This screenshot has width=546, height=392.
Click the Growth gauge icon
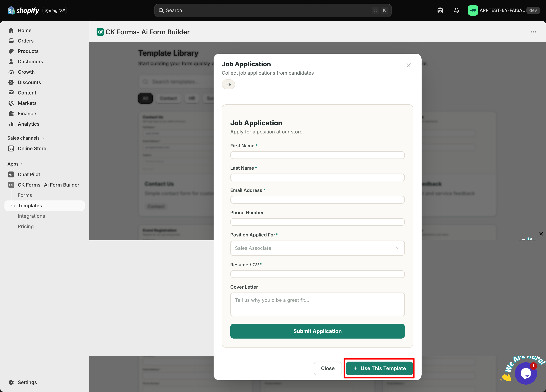tap(11, 72)
